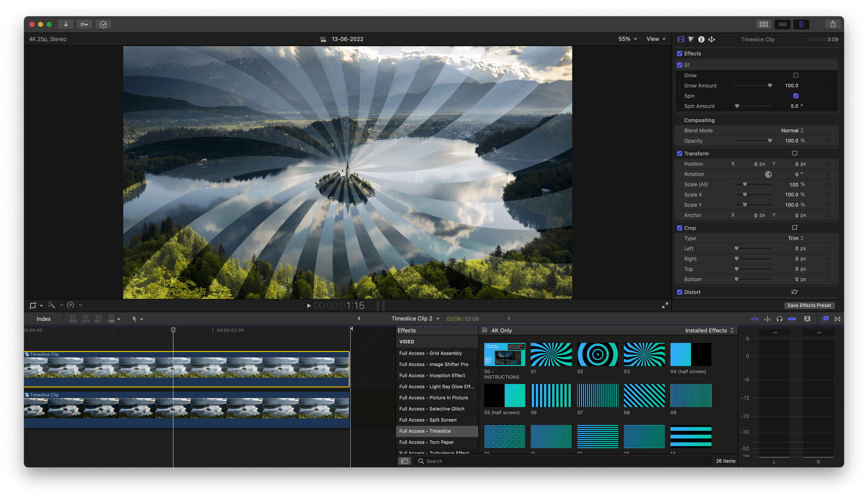Select Full Access - Inception Effect category
The image size is (868, 499).
coord(437,375)
